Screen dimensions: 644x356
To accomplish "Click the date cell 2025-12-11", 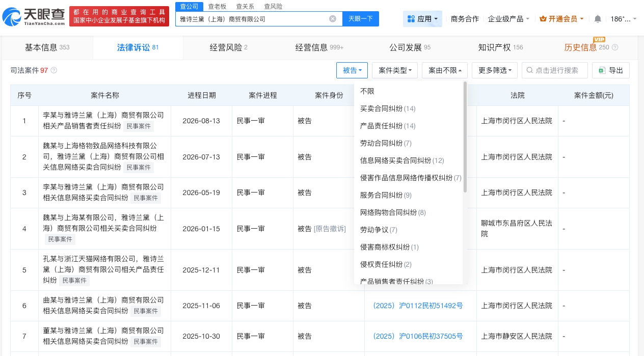I will pyautogui.click(x=201, y=270).
